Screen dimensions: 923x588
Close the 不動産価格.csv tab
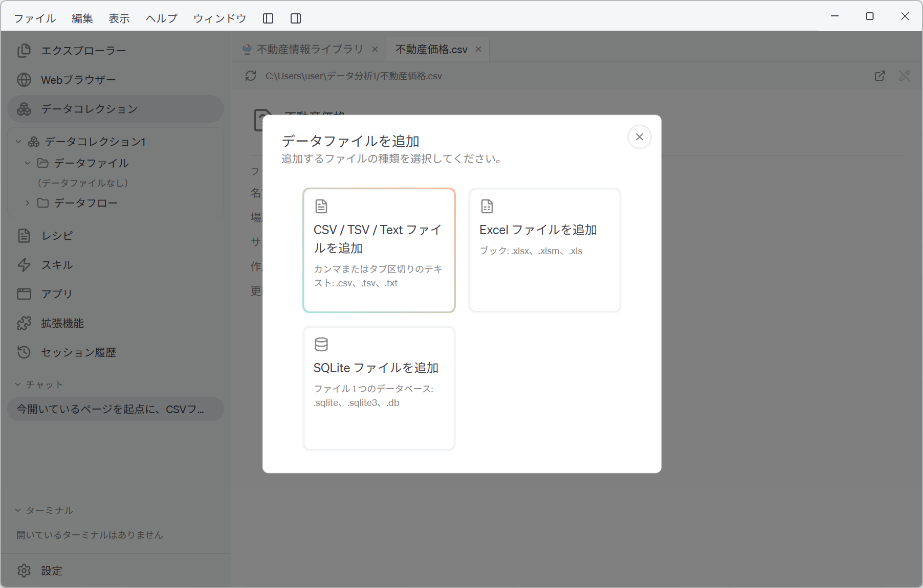(478, 49)
